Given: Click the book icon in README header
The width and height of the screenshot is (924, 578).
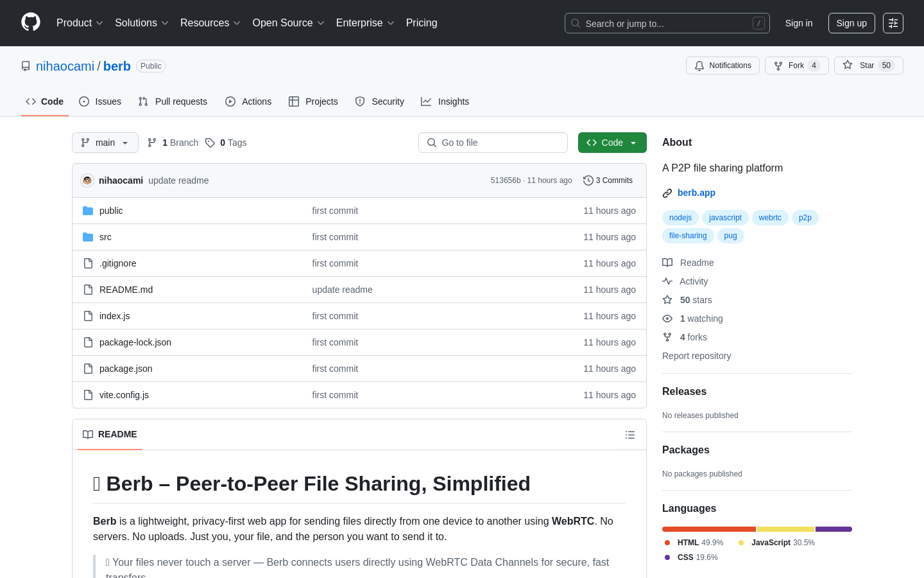Looking at the screenshot, I should coord(88,435).
